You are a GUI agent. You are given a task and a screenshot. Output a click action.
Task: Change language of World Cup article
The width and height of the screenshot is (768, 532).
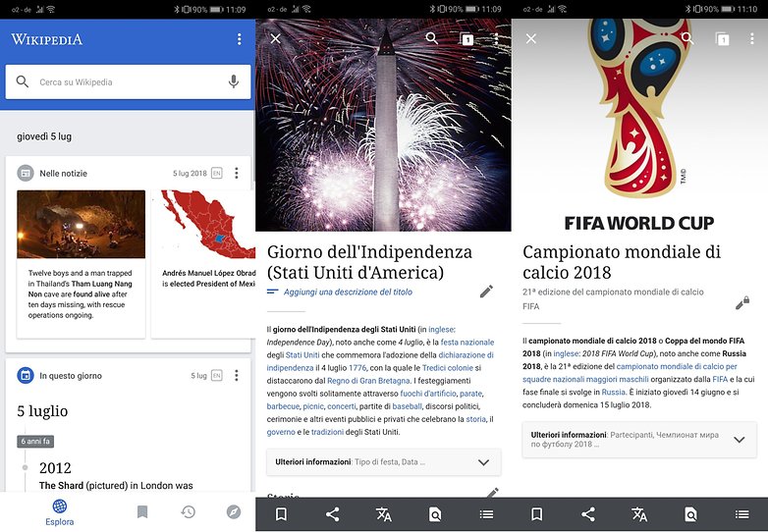pyautogui.click(x=639, y=514)
